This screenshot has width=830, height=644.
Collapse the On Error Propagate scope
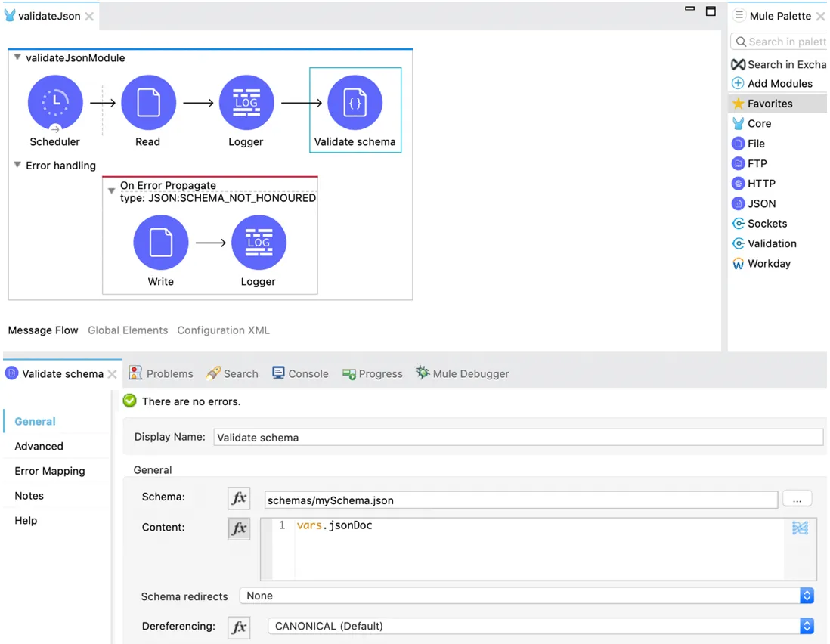[111, 190]
